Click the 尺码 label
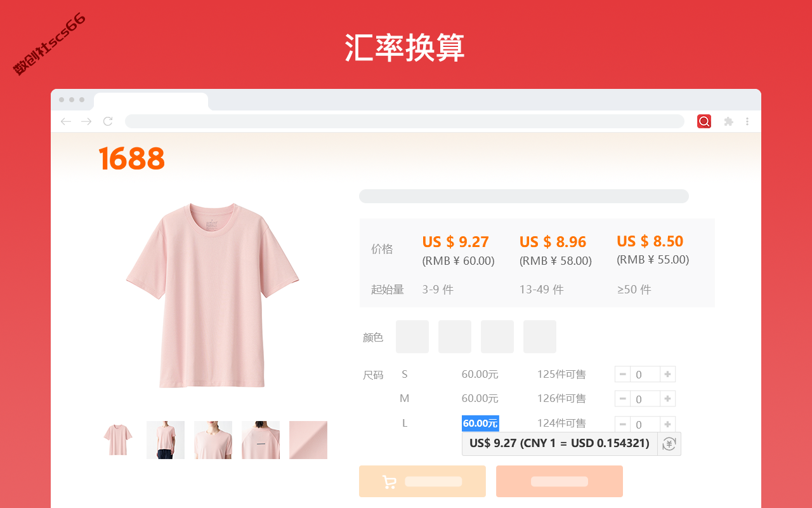The width and height of the screenshot is (812, 508). click(x=373, y=375)
